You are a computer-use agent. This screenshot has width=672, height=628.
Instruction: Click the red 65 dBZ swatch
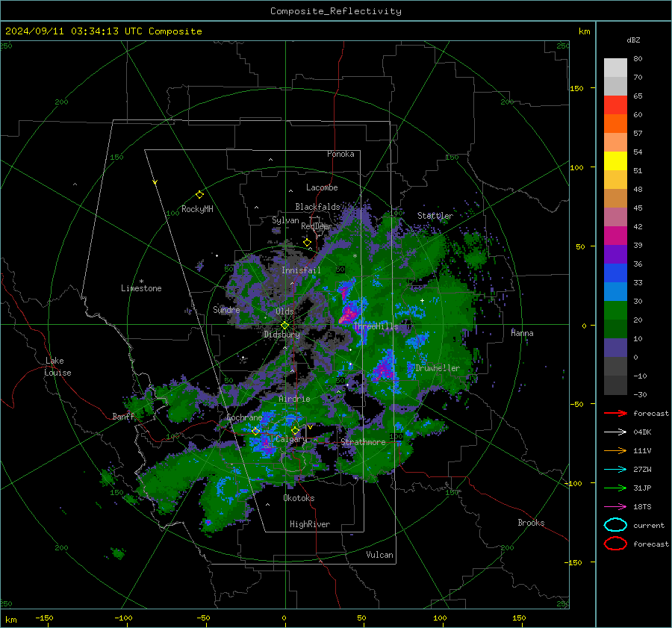pos(615,105)
